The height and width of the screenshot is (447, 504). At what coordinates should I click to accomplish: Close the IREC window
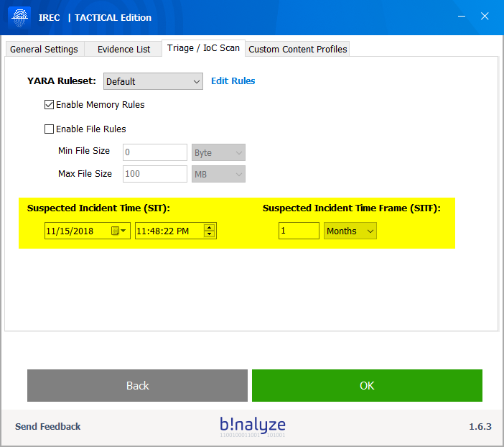(x=485, y=17)
